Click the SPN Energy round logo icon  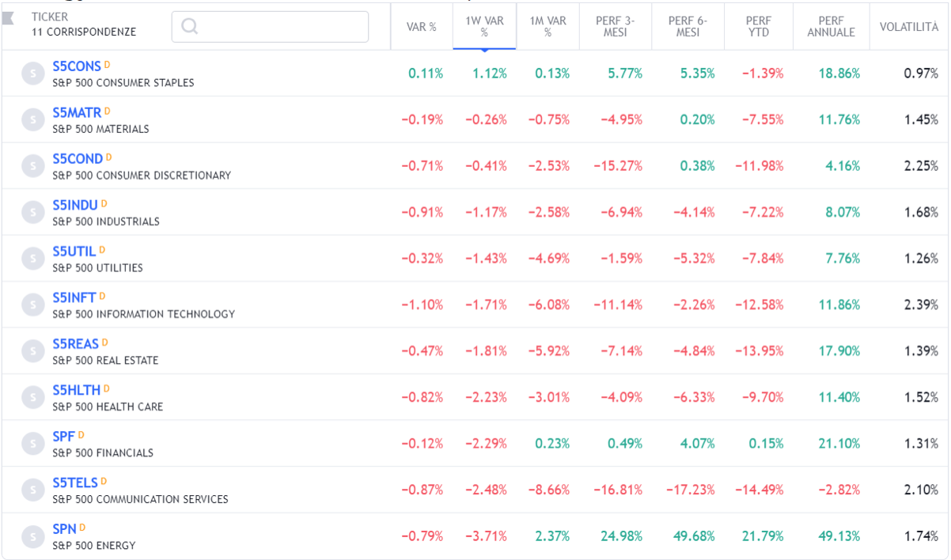pyautogui.click(x=32, y=535)
